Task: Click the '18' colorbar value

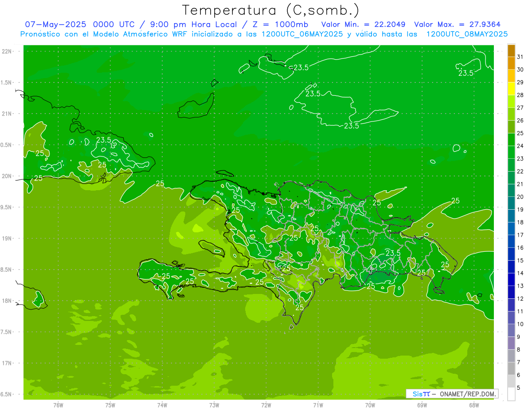Action: (x=520, y=222)
